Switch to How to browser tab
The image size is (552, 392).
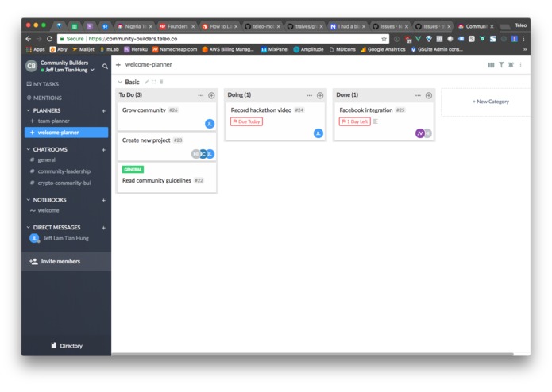coord(220,26)
